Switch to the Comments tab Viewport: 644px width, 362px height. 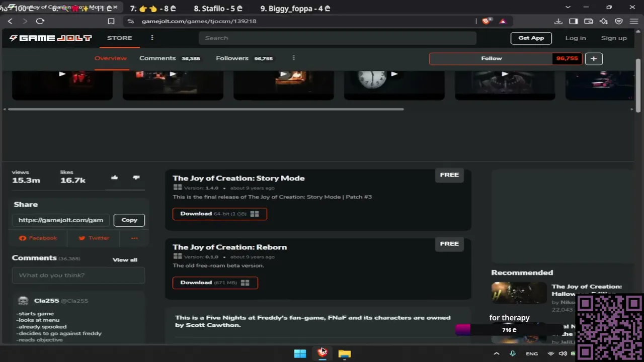coord(170,58)
